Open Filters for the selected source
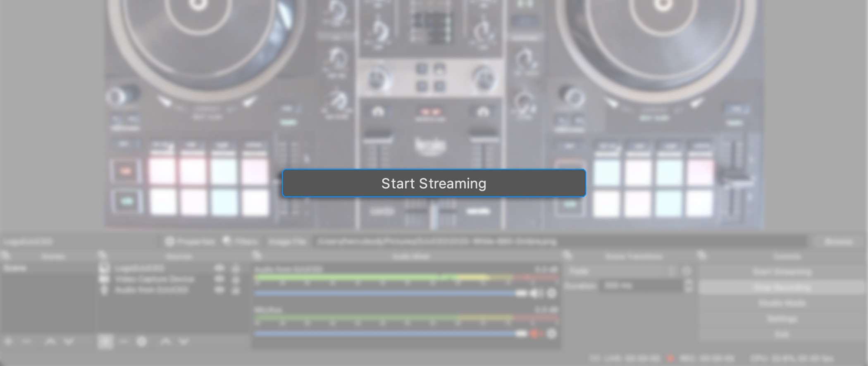 pos(241,241)
